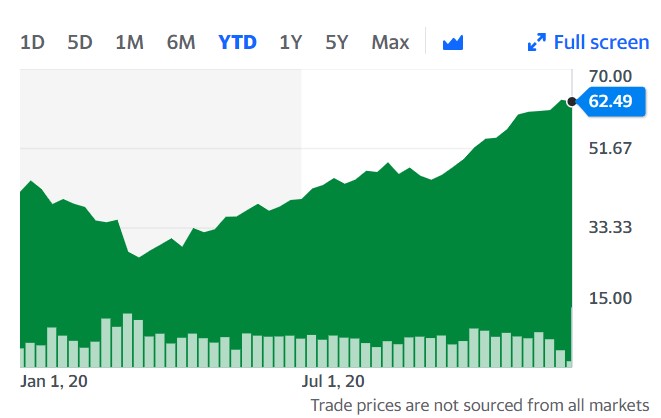Click the trade prices disclaimer text
661x418 pixels.
[479, 405]
